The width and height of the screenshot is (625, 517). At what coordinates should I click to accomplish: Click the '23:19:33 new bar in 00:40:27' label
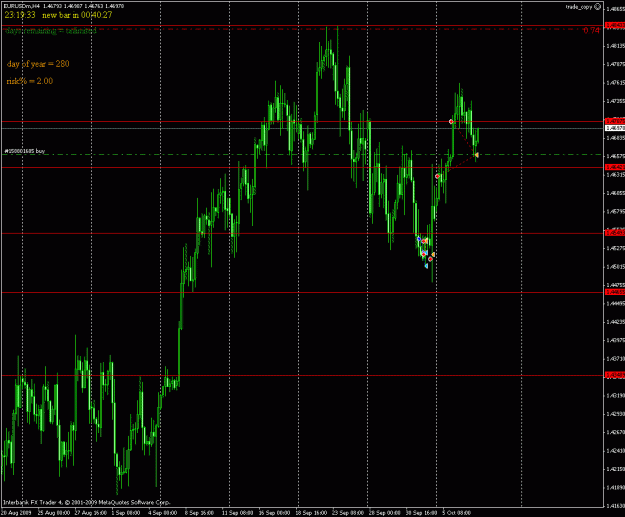59,15
